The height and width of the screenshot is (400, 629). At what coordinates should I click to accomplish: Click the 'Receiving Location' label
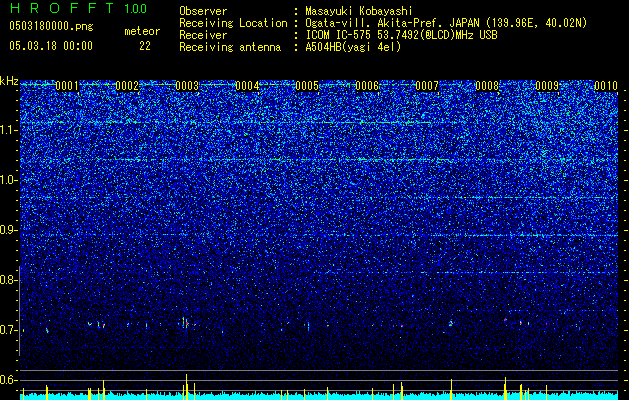pos(233,23)
